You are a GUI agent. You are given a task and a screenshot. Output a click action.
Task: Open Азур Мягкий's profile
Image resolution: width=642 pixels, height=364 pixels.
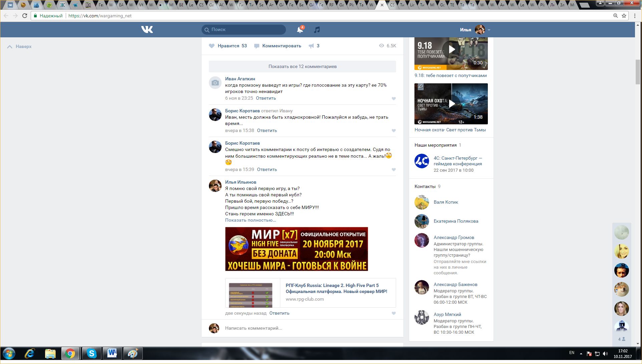click(447, 315)
